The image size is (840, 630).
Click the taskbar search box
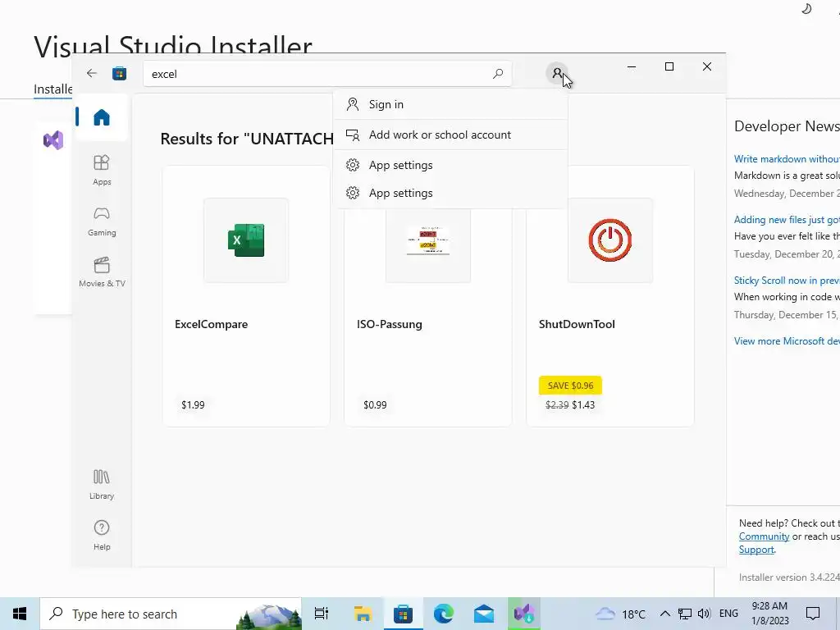tap(171, 614)
